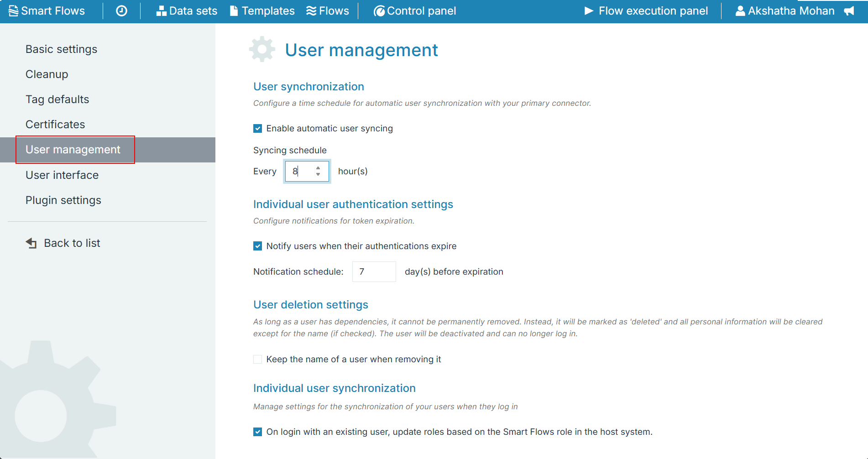Open the Flow execution panel
The height and width of the screenshot is (459, 868).
646,11
